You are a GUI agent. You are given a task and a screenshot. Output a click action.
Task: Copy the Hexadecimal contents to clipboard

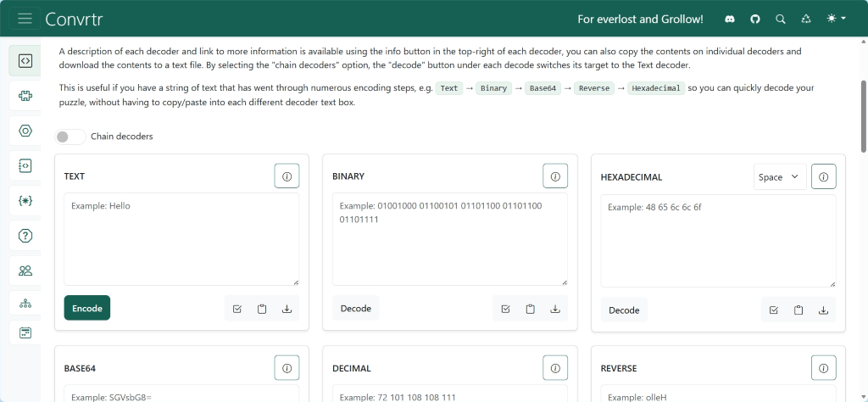tap(798, 310)
